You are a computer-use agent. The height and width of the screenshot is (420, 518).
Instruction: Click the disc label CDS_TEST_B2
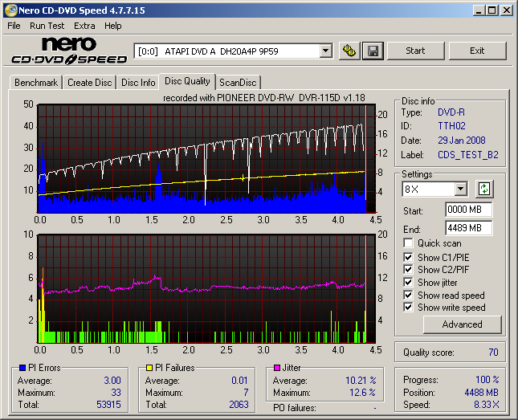coord(468,155)
